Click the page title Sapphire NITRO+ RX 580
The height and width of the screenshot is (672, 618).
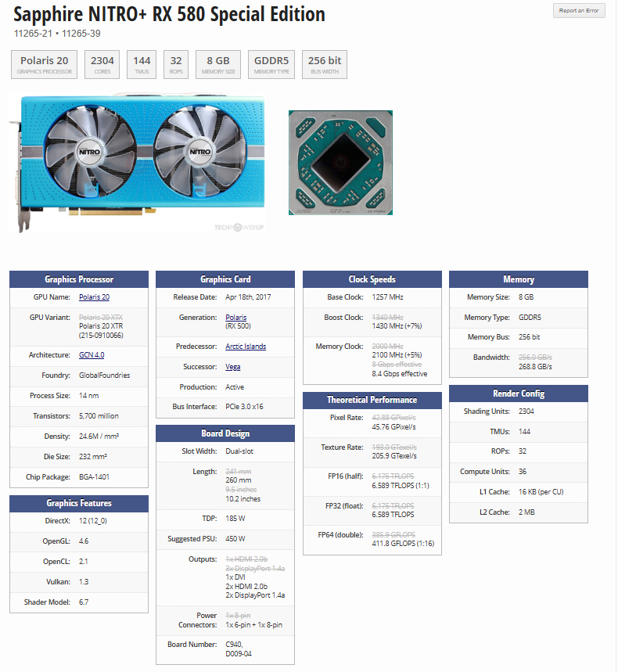[169, 14]
